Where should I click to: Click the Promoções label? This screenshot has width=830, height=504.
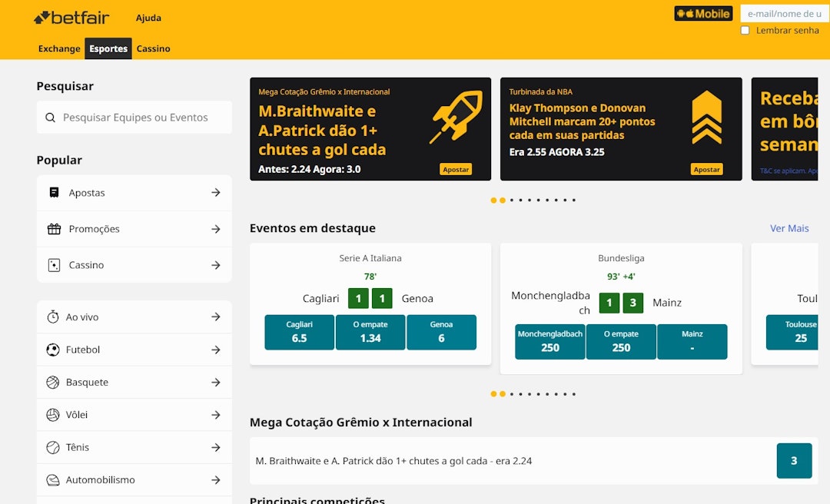(x=95, y=229)
